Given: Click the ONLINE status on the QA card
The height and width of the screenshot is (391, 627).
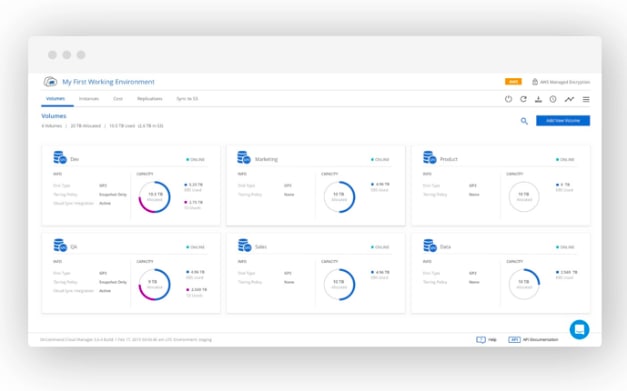Looking at the screenshot, I should [x=195, y=247].
